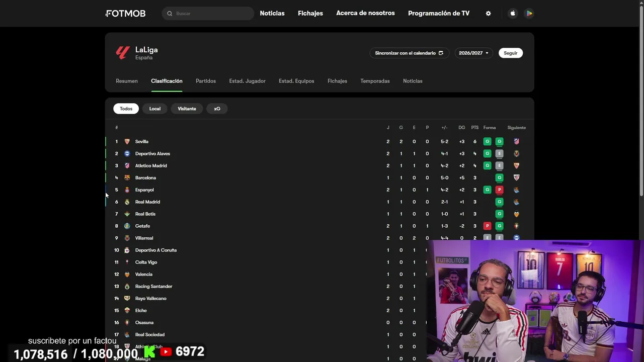Click the Barcelona team crest
The image size is (644, 362).
coord(127,177)
